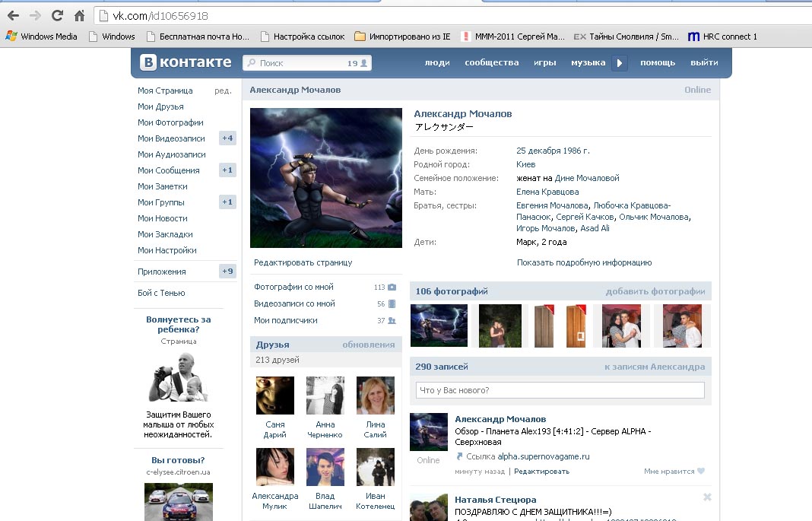The height and width of the screenshot is (521, 812).
Task: Open browser home page icon
Action: point(79,15)
